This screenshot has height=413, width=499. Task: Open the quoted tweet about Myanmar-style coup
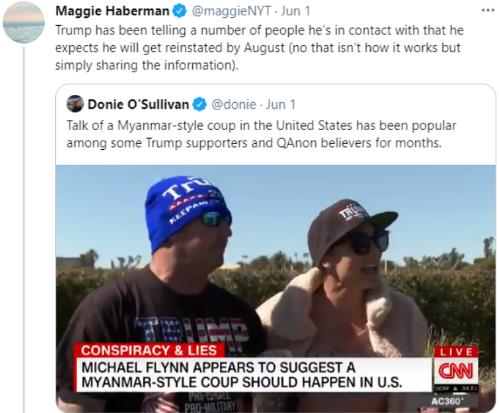click(x=261, y=134)
